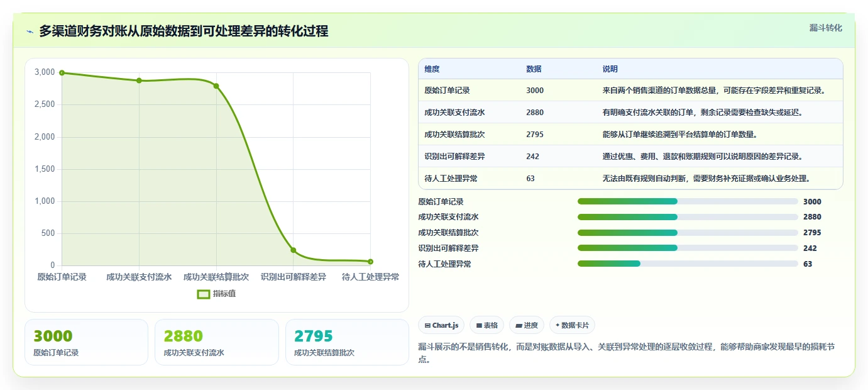Click the 原始订单记录 x-axis label
Screen dimensions: 868x390
62,277
